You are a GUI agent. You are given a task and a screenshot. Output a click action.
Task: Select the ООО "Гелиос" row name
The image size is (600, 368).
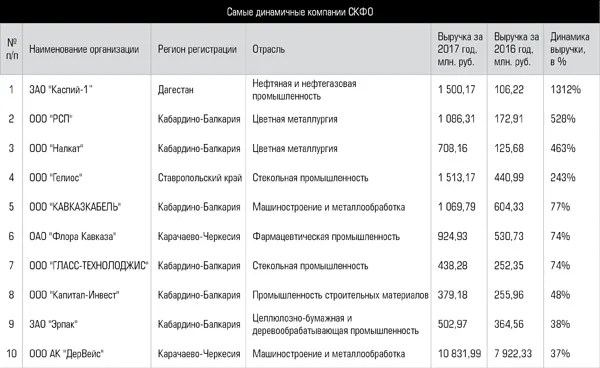[56, 177]
